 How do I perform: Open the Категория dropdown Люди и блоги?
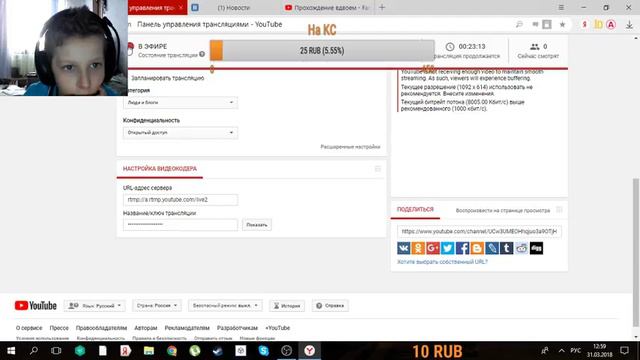180,102
